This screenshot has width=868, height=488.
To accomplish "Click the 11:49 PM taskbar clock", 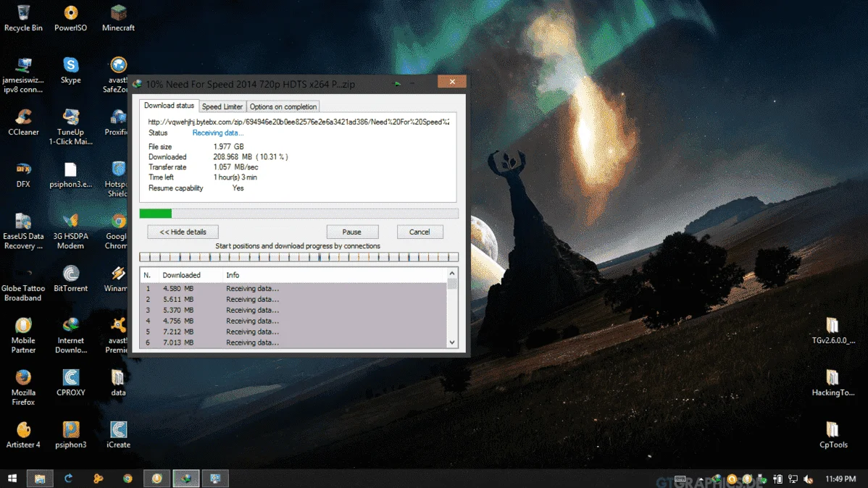I will [x=840, y=479].
